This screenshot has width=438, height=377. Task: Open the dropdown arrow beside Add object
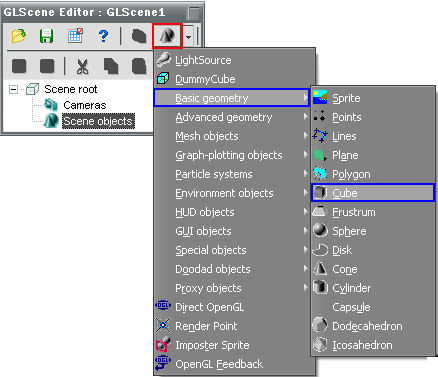[x=189, y=37]
